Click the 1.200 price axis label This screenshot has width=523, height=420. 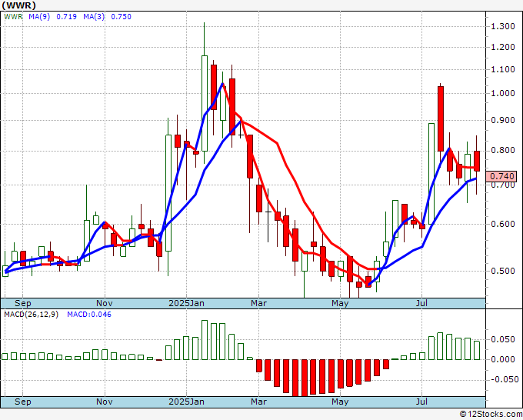503,47
